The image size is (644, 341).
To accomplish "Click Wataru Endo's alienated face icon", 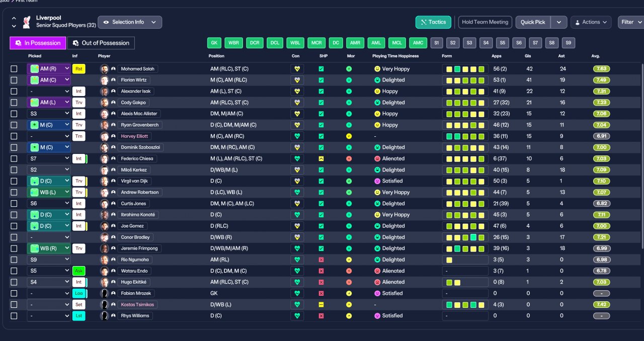I will pyautogui.click(x=377, y=271).
